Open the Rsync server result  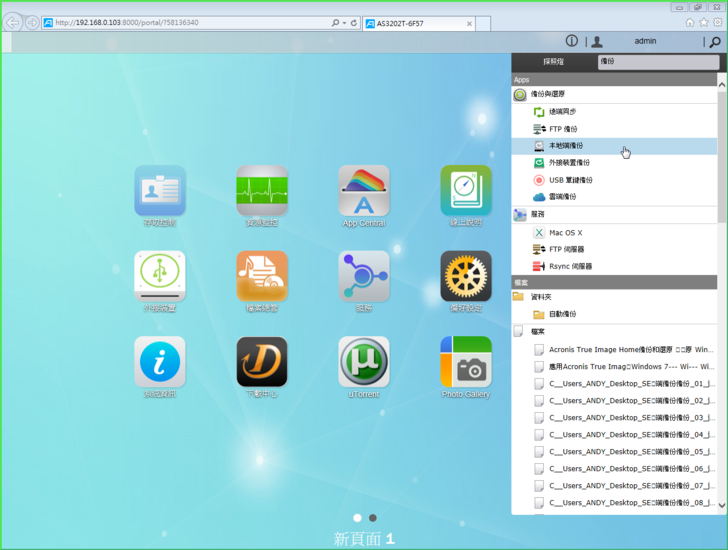click(x=570, y=266)
